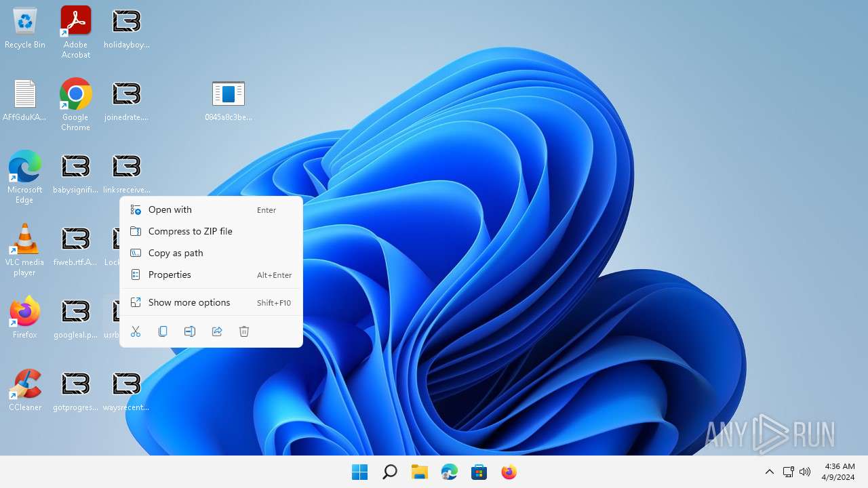Click the Cut scissors icon
Screen dimensions: 868x488
pos(136,331)
